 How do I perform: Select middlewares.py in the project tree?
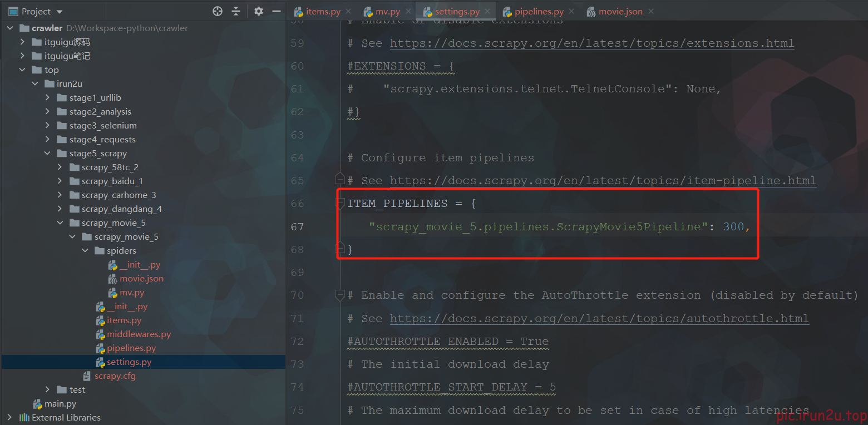[139, 334]
